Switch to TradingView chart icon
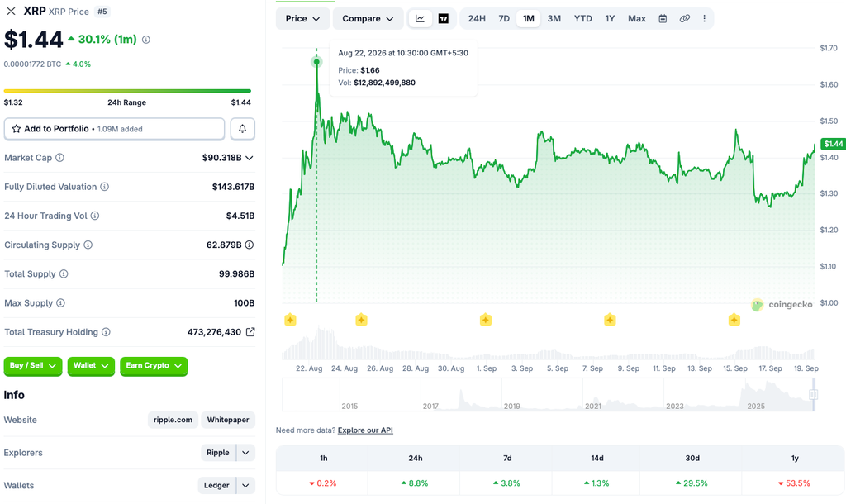The height and width of the screenshot is (504, 846). 444,18
